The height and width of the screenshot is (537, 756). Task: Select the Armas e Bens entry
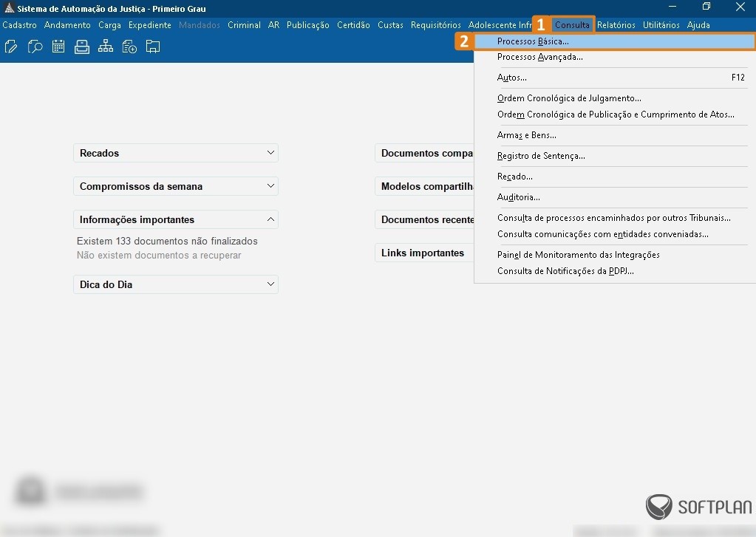[x=614, y=135]
